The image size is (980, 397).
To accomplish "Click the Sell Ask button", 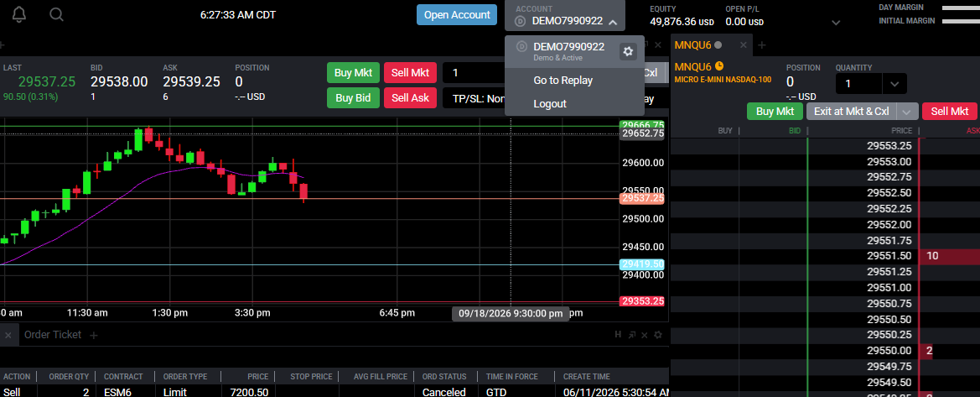I will [x=410, y=97].
